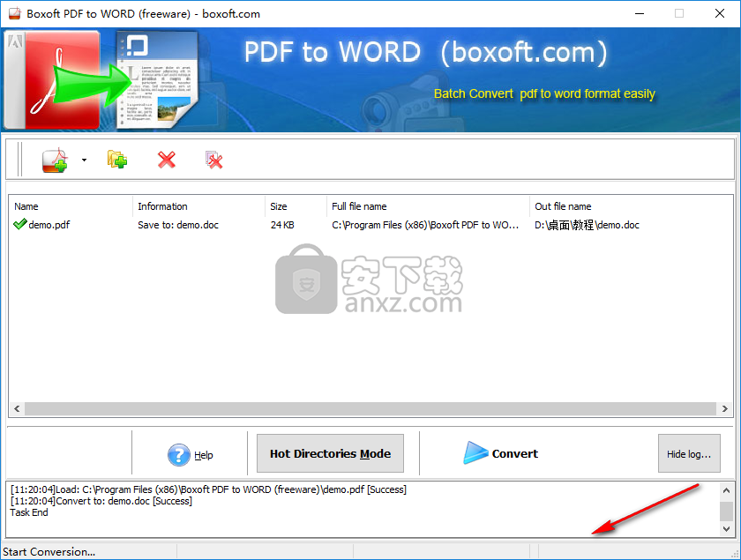
Task: Click the file list left scroll arrow
Action: coord(17,409)
